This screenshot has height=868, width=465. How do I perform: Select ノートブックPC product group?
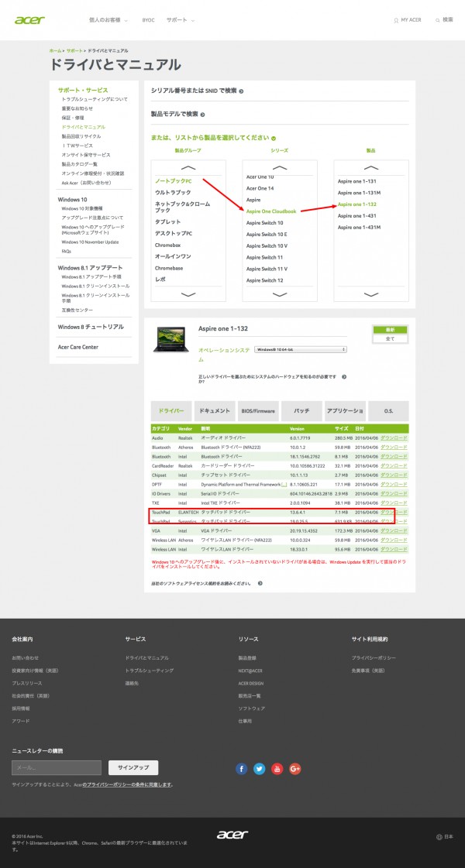173,181
